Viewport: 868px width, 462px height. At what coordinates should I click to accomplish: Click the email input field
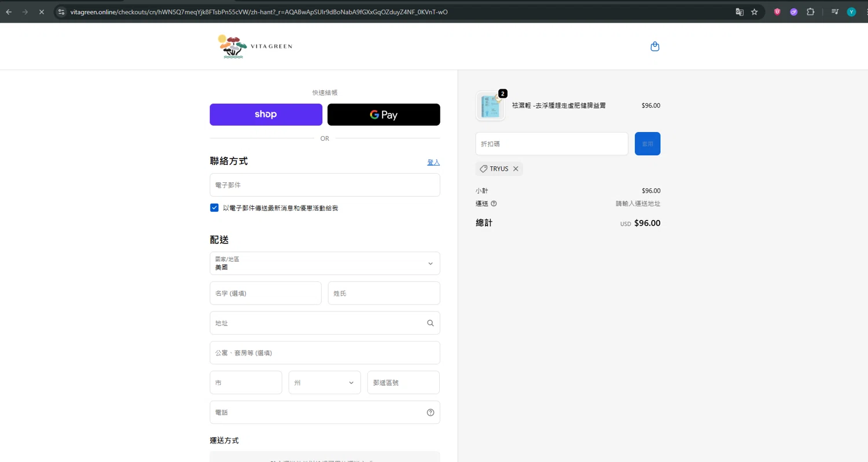point(325,185)
